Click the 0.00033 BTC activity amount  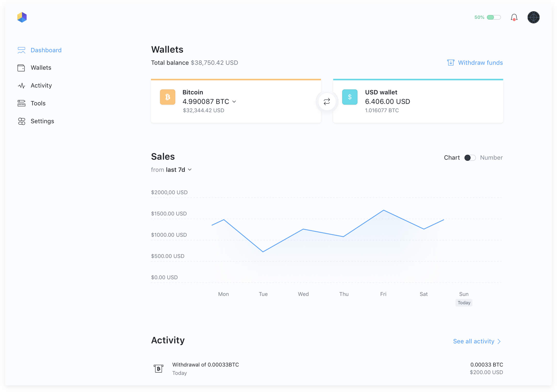tap(487, 365)
